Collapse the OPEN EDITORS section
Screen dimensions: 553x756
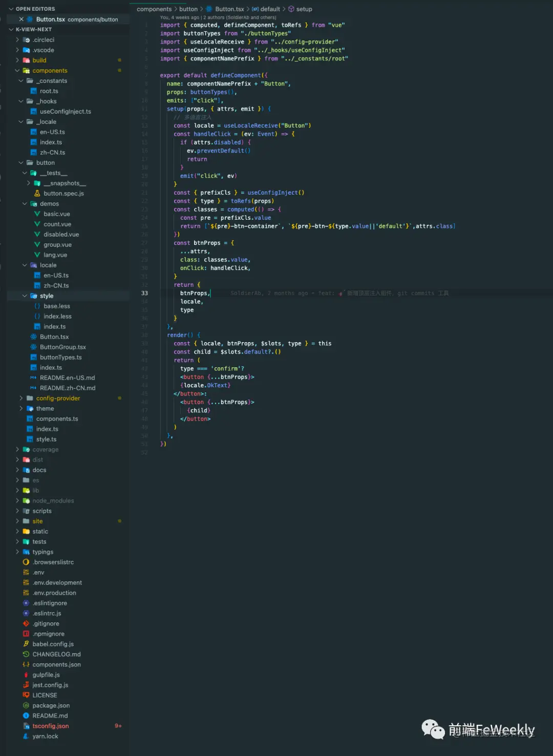(11, 9)
